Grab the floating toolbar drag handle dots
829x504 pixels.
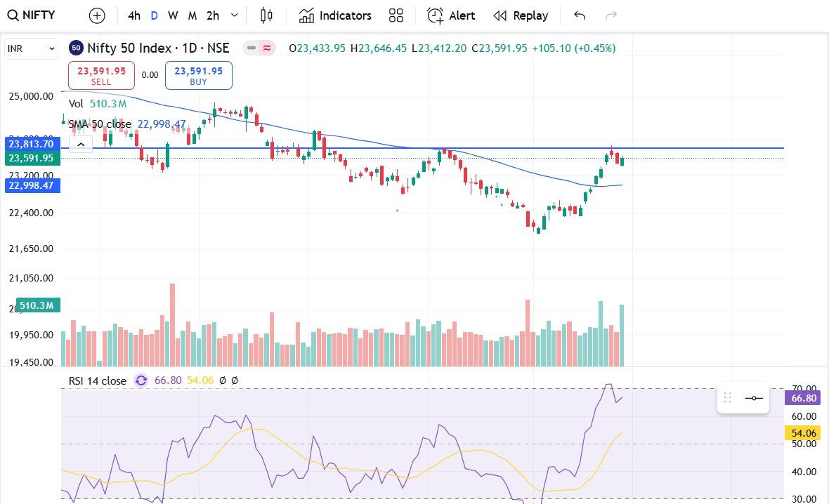pyautogui.click(x=728, y=398)
